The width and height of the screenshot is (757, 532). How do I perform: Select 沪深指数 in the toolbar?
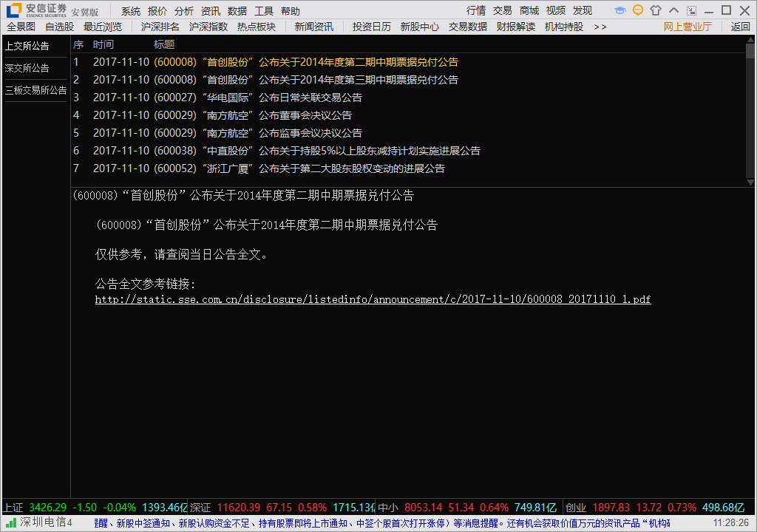pos(208,27)
